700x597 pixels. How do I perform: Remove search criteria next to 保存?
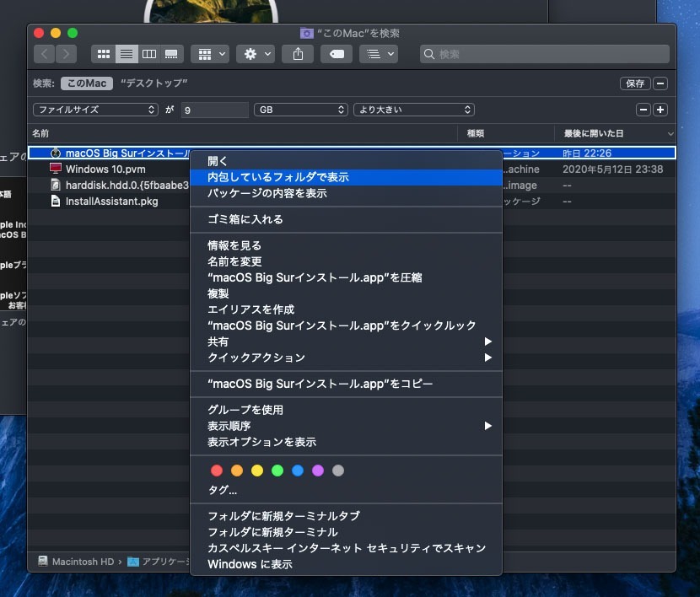point(660,83)
